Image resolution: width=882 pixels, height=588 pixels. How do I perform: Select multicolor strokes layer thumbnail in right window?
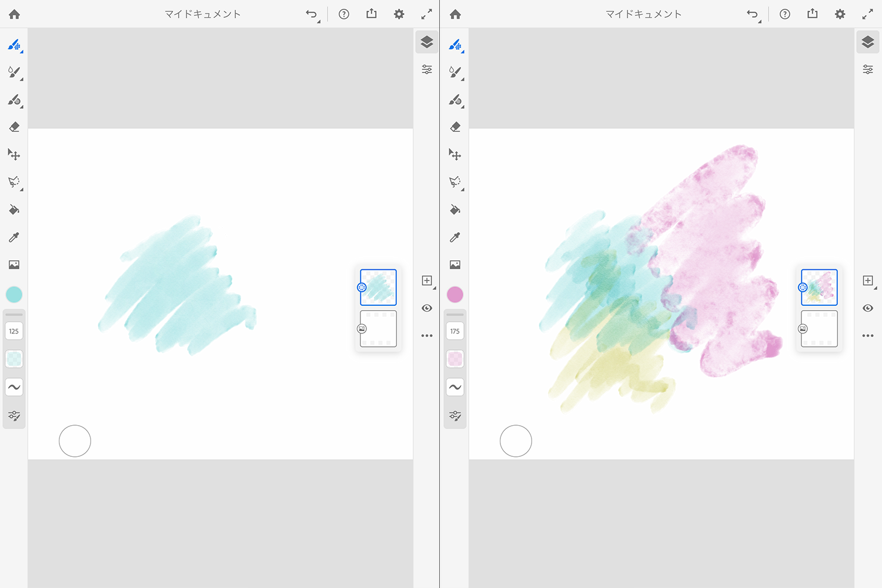click(x=820, y=288)
